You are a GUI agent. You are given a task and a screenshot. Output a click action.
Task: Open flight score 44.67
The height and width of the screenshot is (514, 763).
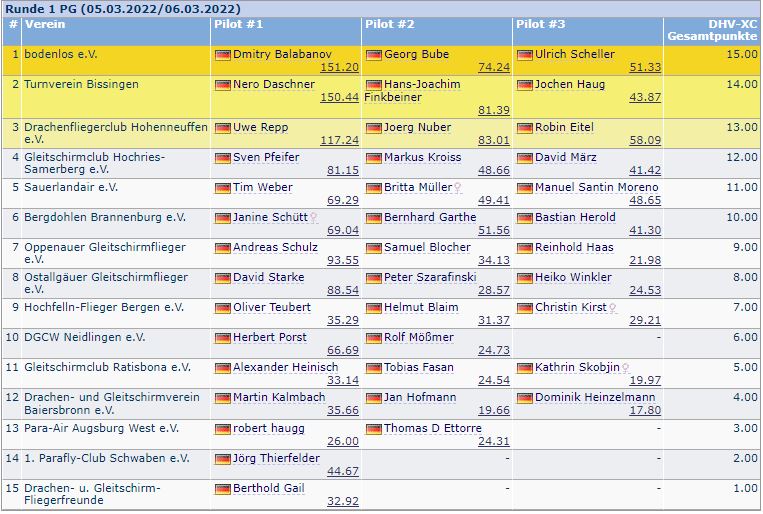point(343,471)
